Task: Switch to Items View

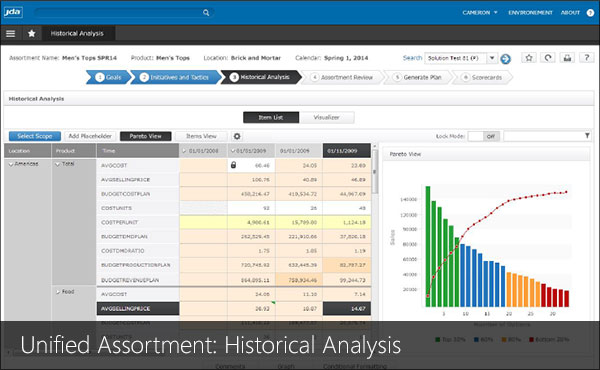Action: tap(201, 136)
